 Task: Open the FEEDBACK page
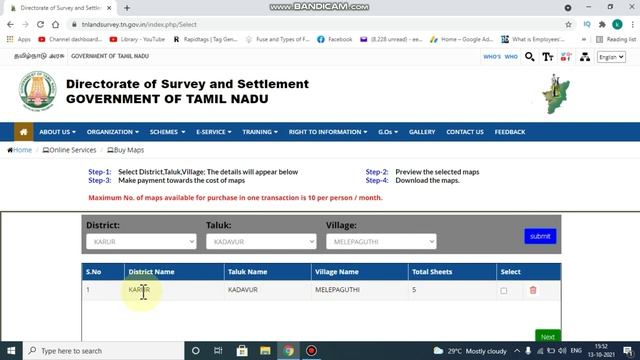tap(510, 132)
